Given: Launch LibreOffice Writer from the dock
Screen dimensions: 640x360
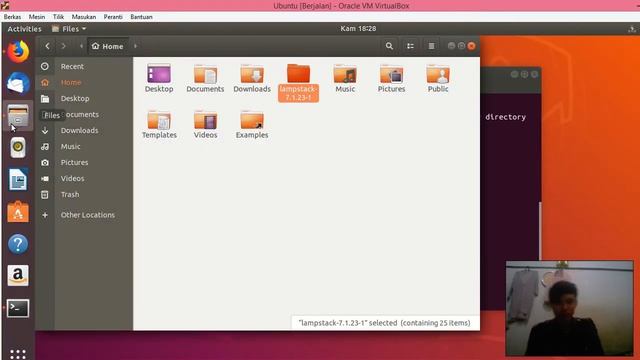Looking at the screenshot, I should point(18,180).
